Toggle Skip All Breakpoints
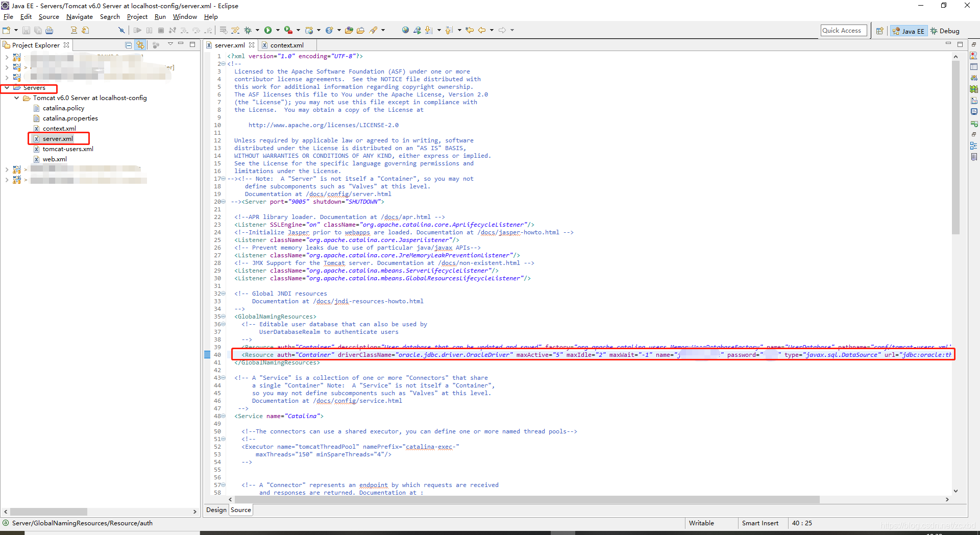The width and height of the screenshot is (980, 535). (x=121, y=30)
